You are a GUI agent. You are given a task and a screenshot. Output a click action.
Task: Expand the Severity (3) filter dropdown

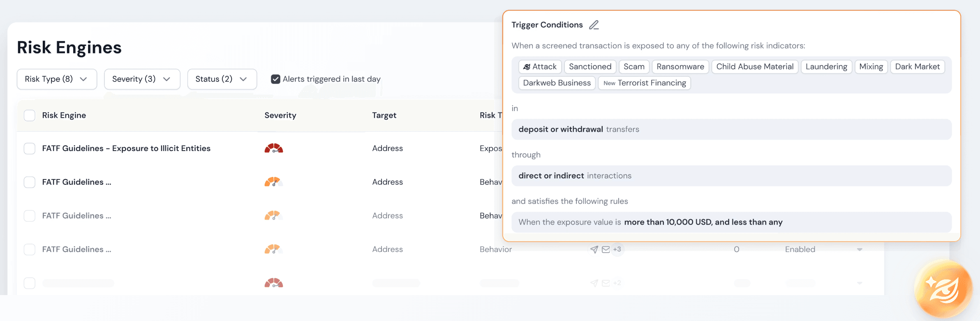pyautogui.click(x=142, y=79)
